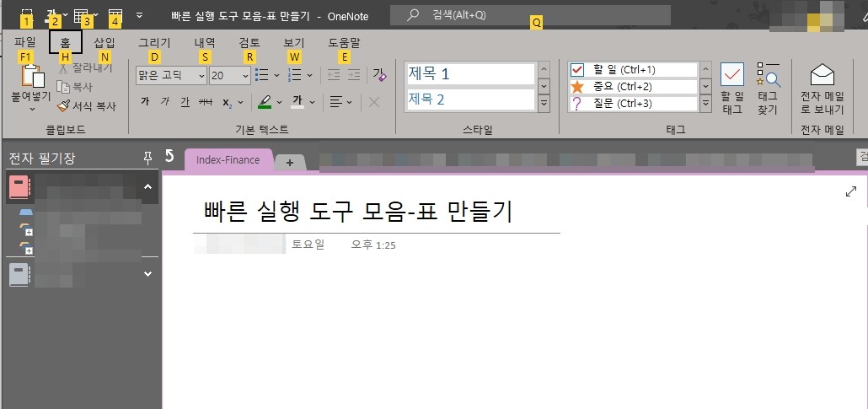This screenshot has width=868, height=409.
Task: Apply the numbered list icon
Action: click(296, 75)
